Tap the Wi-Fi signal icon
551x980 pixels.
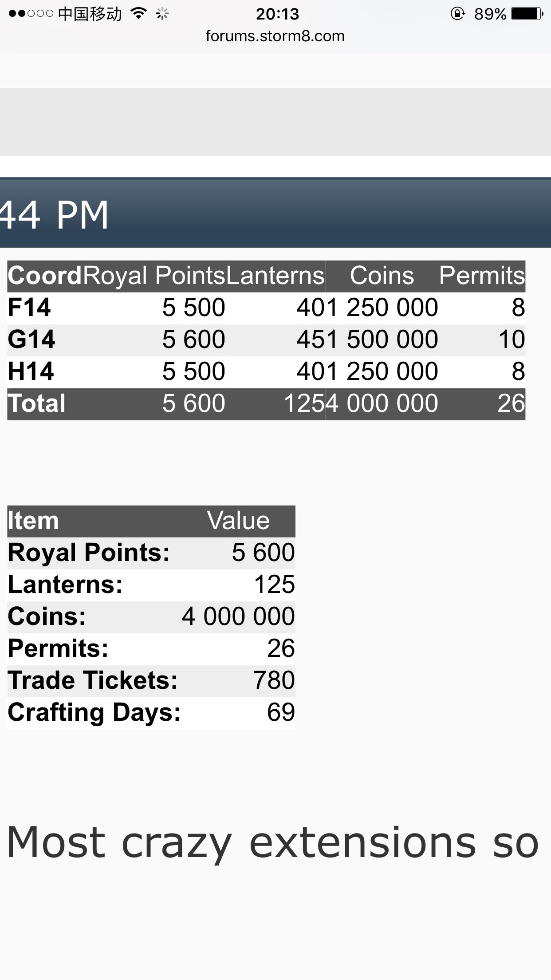[139, 14]
